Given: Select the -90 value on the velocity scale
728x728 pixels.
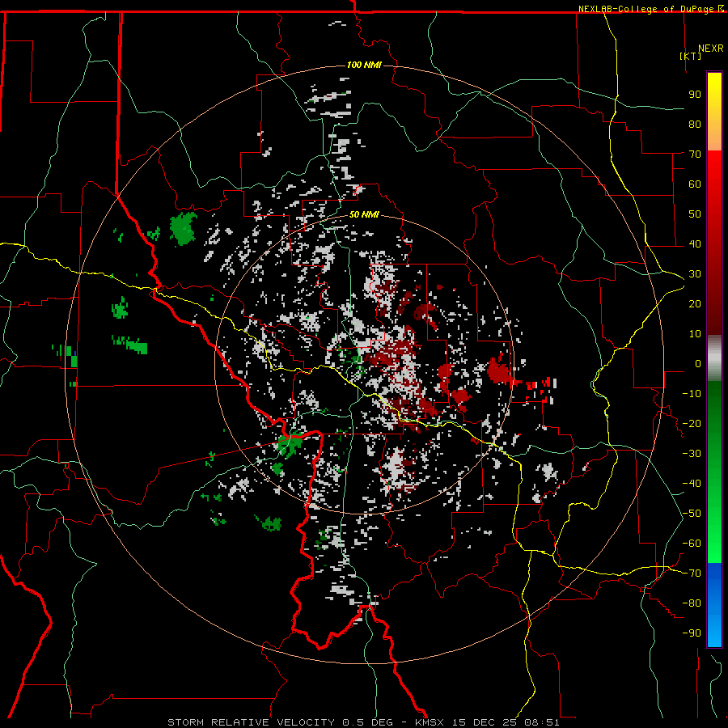Looking at the screenshot, I should (x=692, y=633).
